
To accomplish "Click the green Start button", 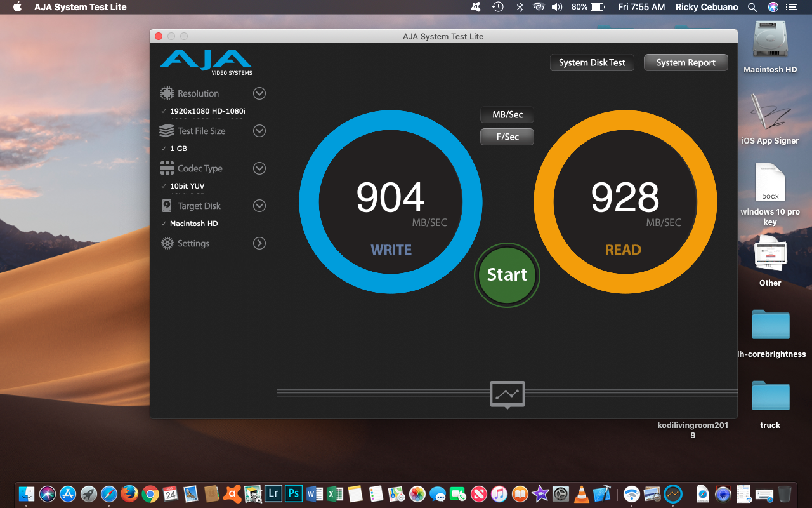I will coord(507,274).
